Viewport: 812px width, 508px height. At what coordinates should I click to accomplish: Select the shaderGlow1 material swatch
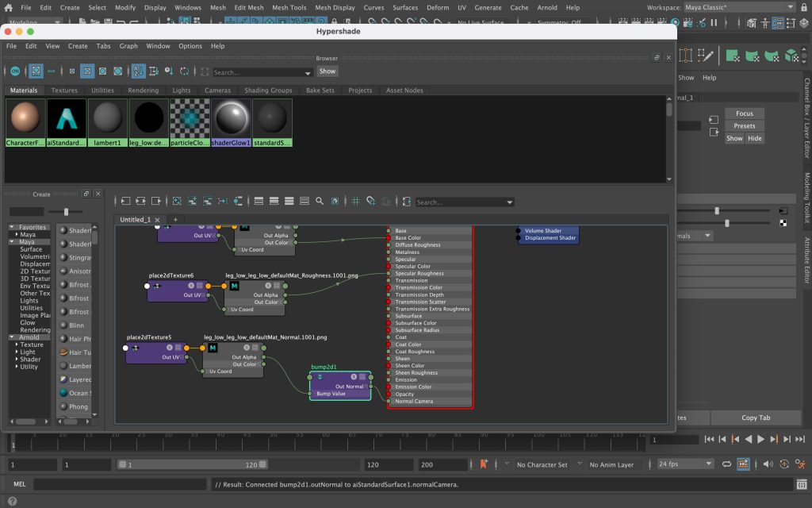tap(231, 122)
